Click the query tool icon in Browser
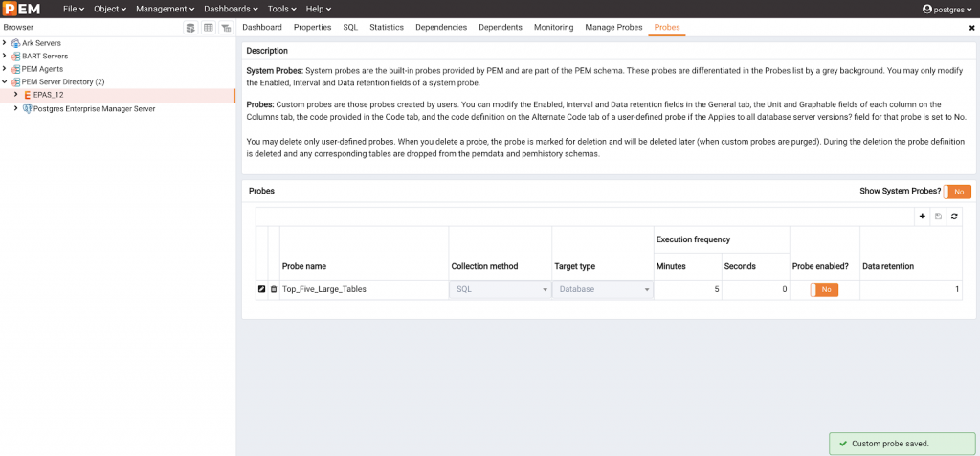 click(190, 28)
